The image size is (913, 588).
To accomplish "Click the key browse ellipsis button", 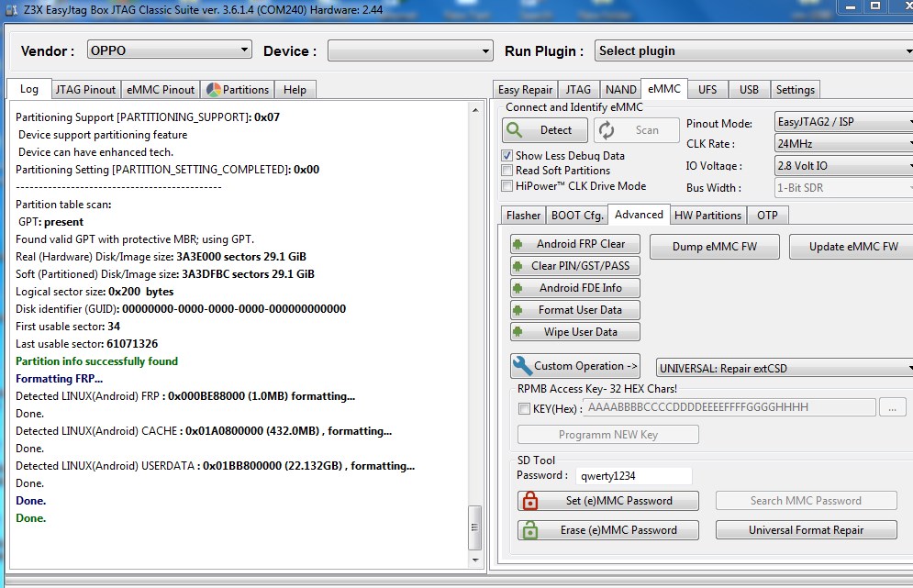I will click(892, 407).
